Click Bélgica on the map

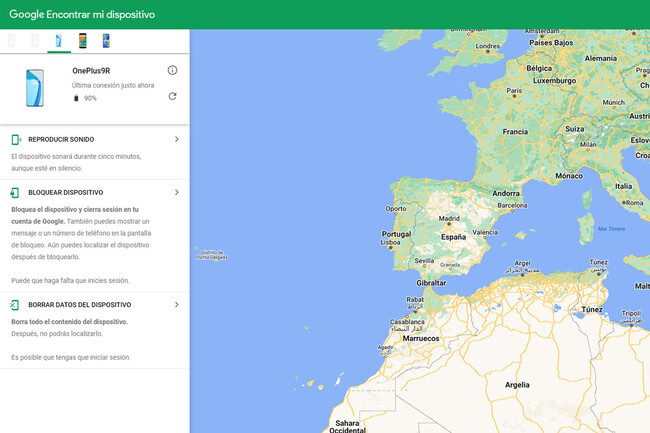[539, 68]
